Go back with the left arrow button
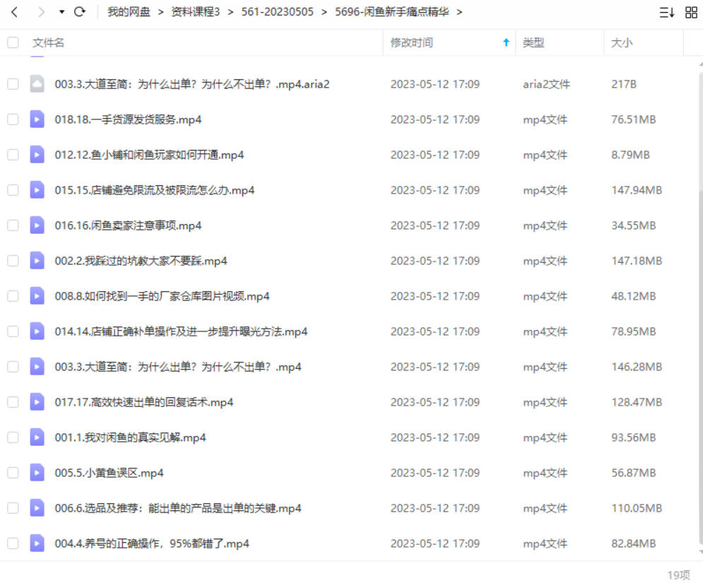This screenshot has width=703, height=588. tap(14, 12)
